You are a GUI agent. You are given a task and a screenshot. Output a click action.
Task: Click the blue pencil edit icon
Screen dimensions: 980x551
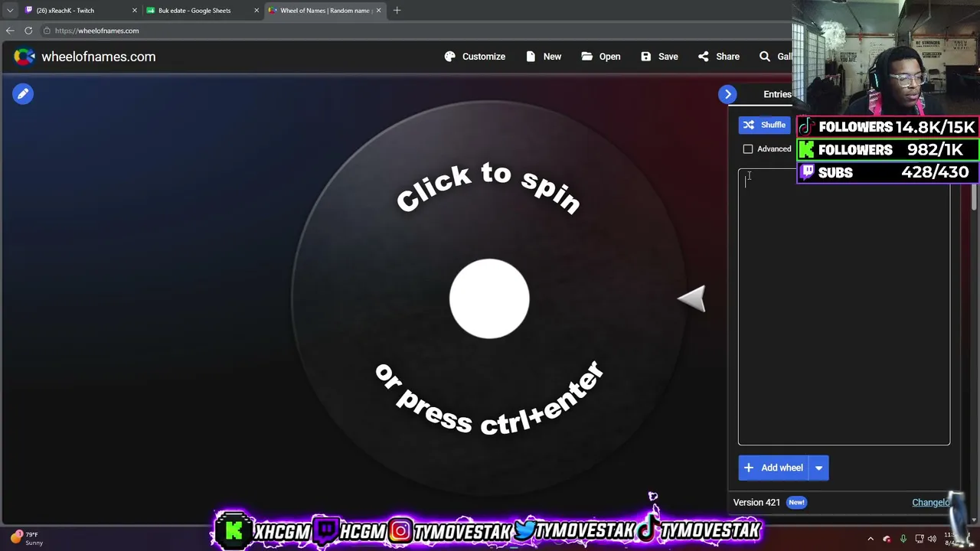23,93
